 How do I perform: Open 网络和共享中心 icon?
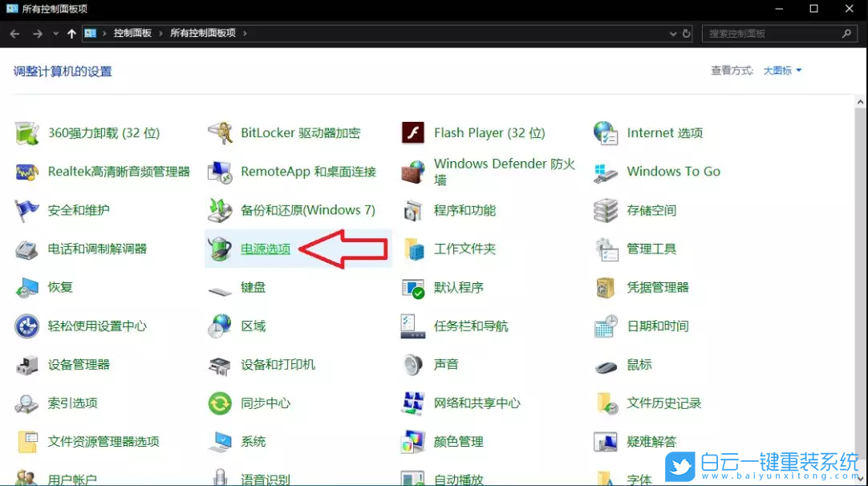click(413, 403)
